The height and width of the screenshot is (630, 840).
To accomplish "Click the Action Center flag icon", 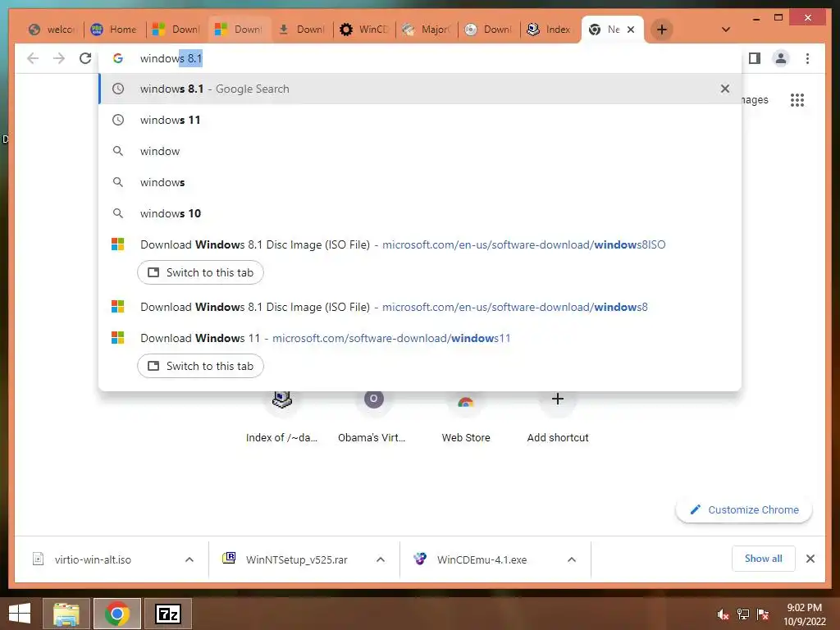I will (763, 614).
